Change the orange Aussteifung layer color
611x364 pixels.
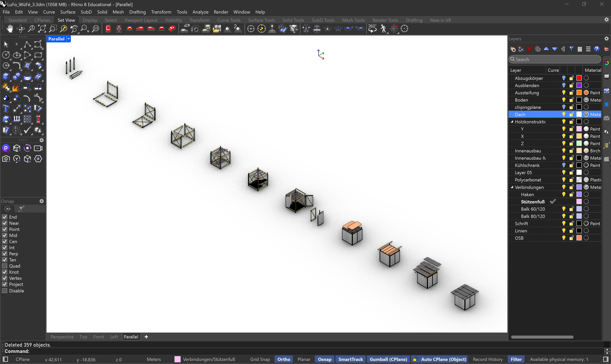coord(579,93)
